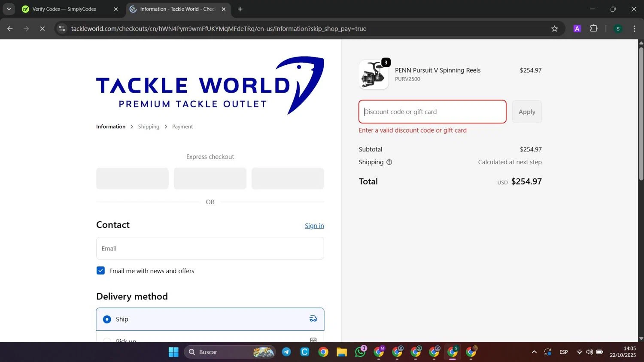Click the shipping truck icon in Ship row
The image size is (644, 362).
313,319
